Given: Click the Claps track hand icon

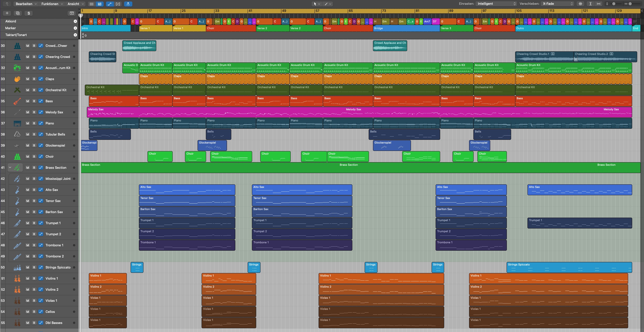Looking at the screenshot, I should (17, 79).
